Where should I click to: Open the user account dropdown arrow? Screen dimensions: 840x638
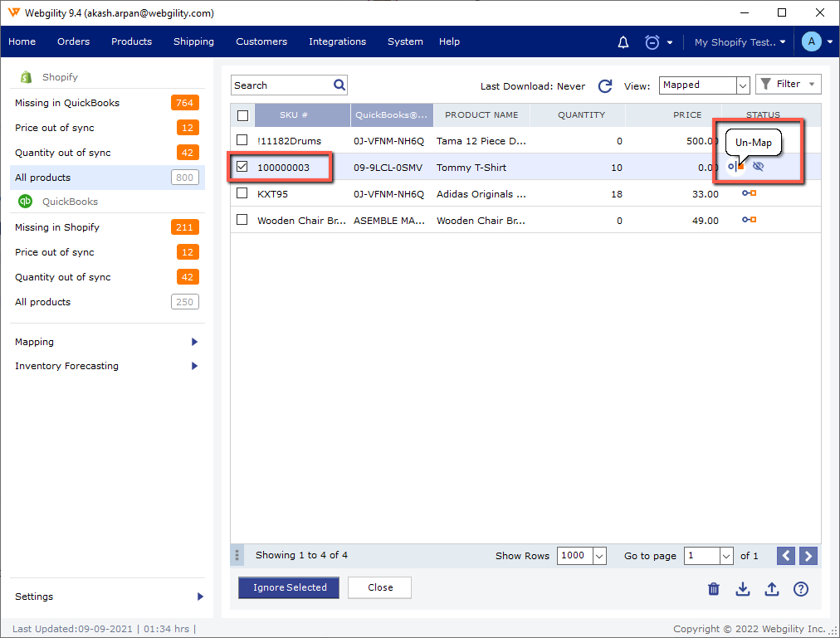tap(830, 41)
